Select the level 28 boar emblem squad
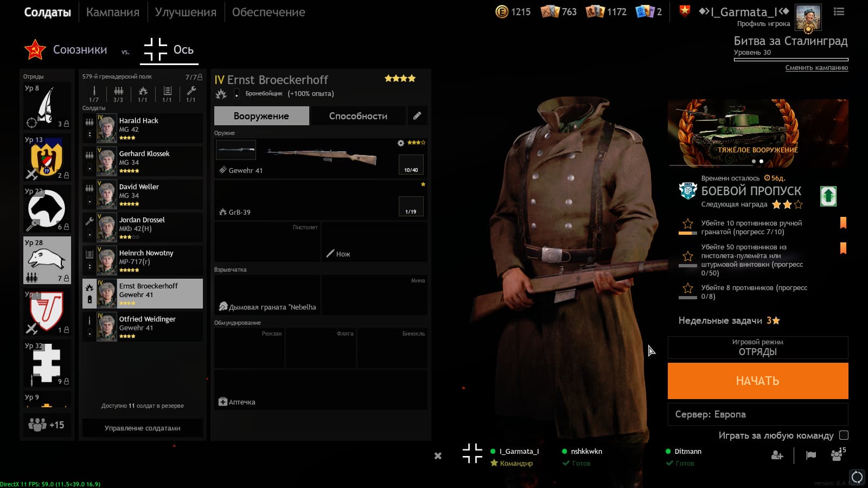Screen dimensions: 868x488 point(47,260)
